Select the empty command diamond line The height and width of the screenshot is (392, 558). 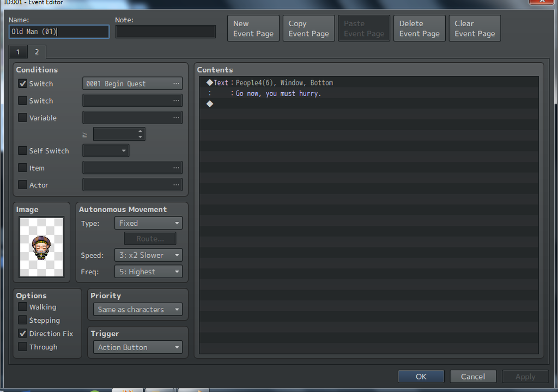[210, 104]
